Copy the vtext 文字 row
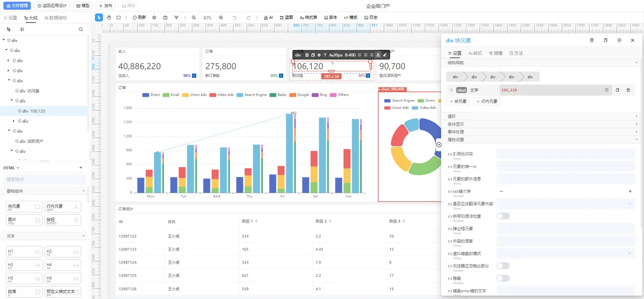 click(617, 90)
